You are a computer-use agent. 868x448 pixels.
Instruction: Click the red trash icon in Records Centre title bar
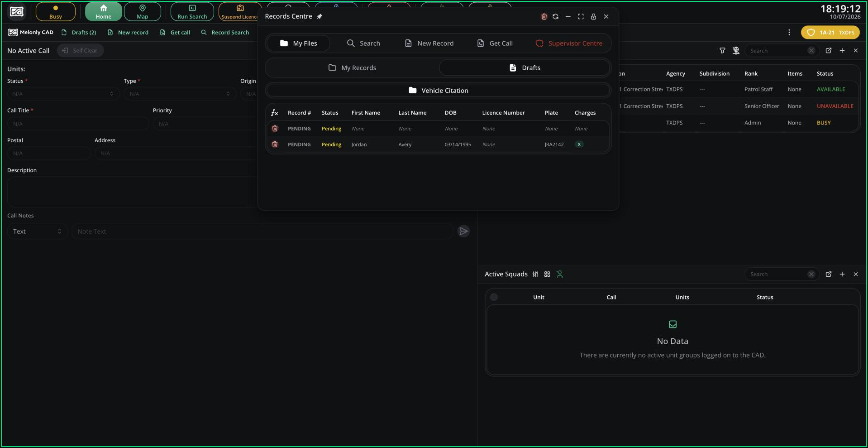[x=544, y=17]
